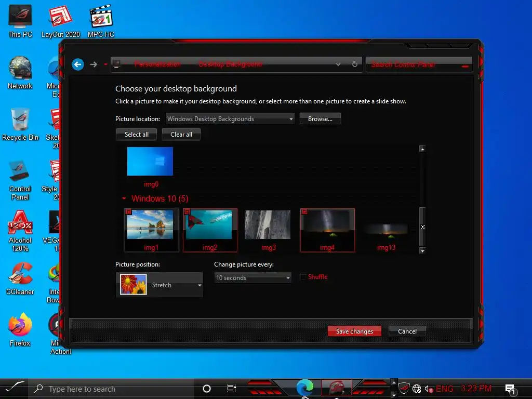Refresh the address bar location
The width and height of the screenshot is (532, 399).
point(354,64)
